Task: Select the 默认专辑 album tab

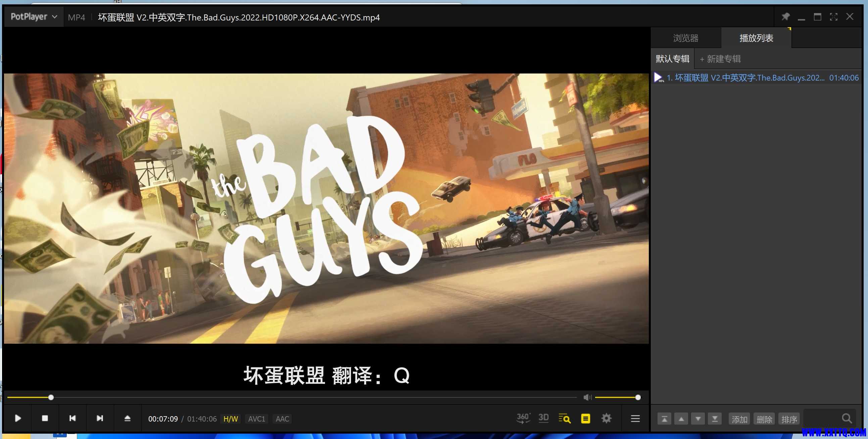Action: (x=672, y=59)
